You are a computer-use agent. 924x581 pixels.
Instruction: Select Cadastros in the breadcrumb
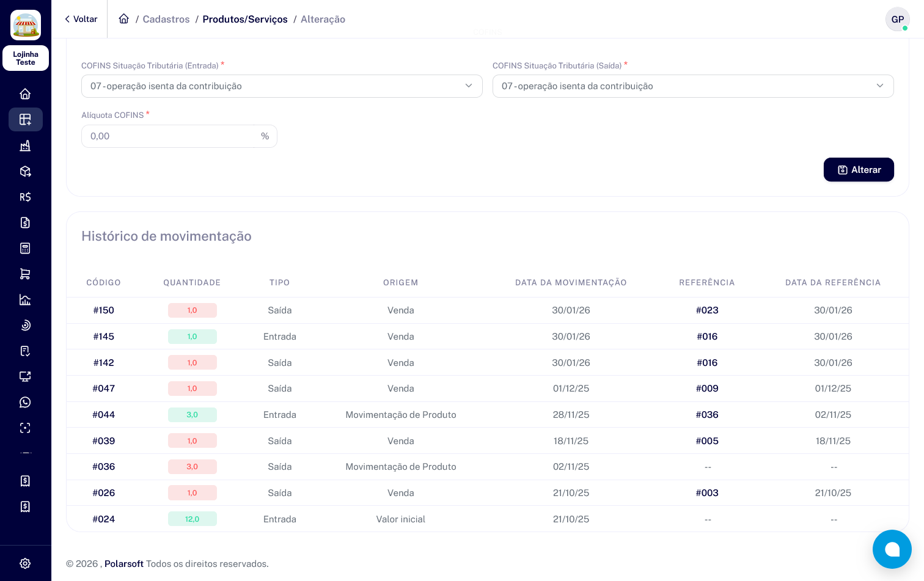(x=166, y=20)
